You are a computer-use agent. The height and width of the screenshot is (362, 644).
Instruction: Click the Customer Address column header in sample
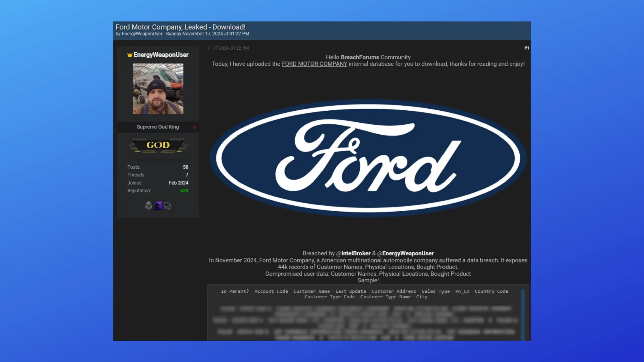pyautogui.click(x=394, y=291)
